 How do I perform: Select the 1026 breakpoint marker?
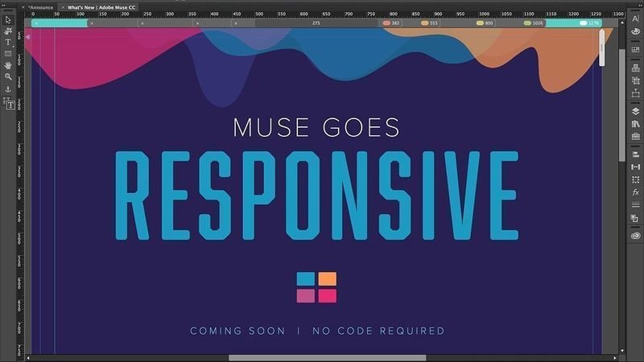click(x=533, y=23)
